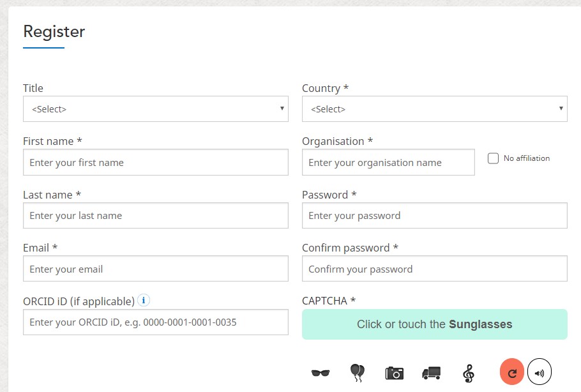Check the No affiliation checkbox

click(493, 158)
